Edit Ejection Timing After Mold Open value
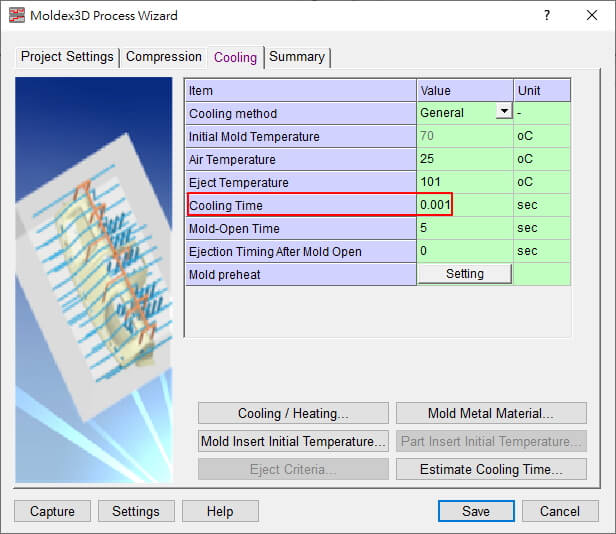 tap(465, 251)
